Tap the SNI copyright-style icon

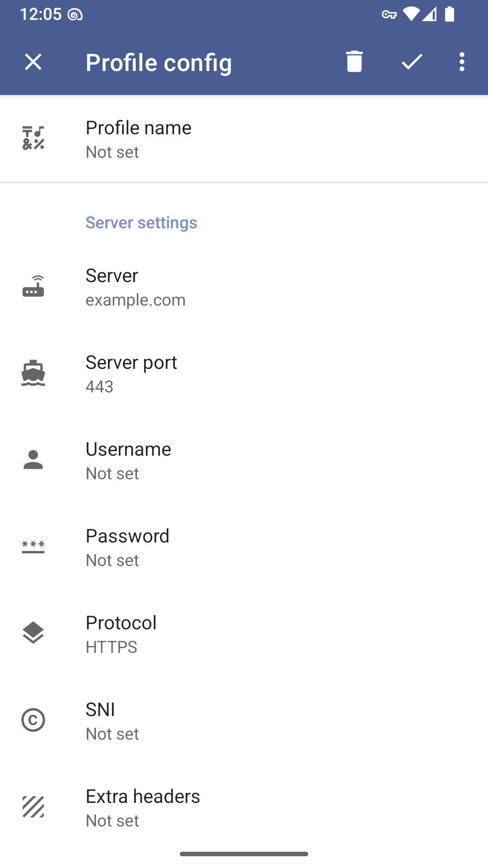33,720
